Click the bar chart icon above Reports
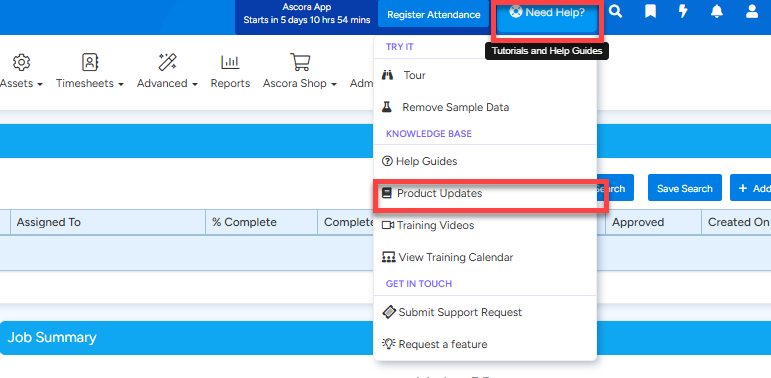Image resolution: width=771 pixels, height=378 pixels. click(x=230, y=62)
